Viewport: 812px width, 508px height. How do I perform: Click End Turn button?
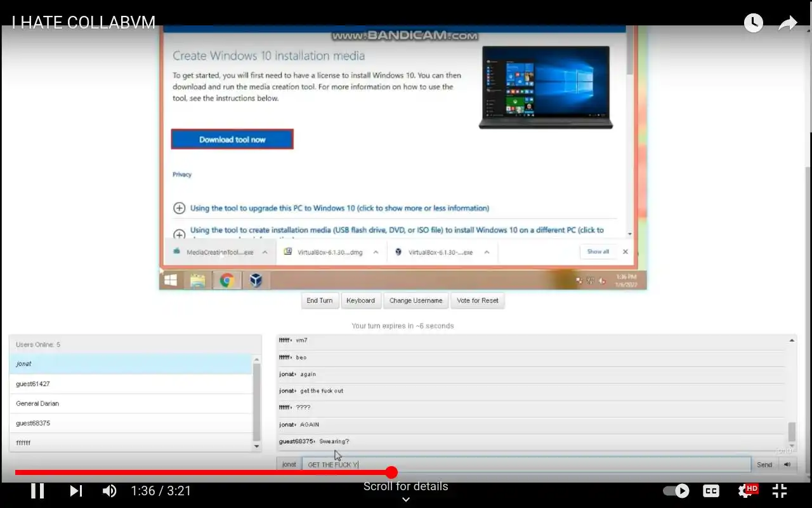point(320,300)
